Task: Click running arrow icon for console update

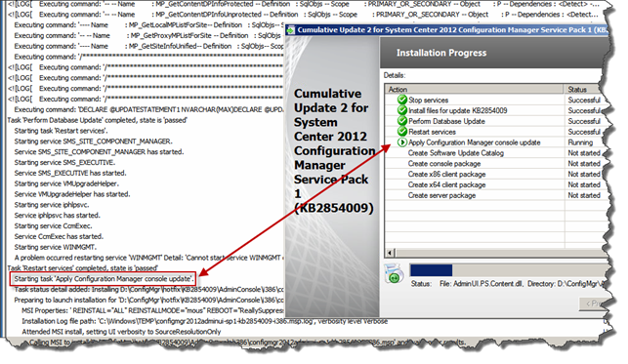Action: (x=402, y=142)
